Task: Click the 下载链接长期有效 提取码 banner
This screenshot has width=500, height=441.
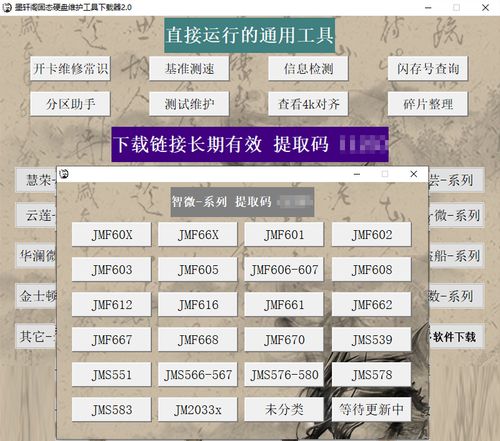Action: (x=250, y=144)
